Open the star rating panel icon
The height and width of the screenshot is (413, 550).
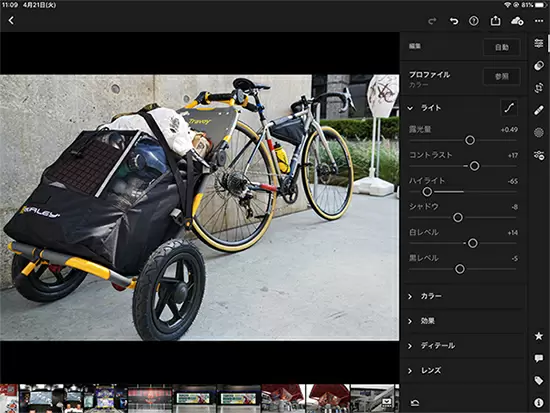click(539, 336)
